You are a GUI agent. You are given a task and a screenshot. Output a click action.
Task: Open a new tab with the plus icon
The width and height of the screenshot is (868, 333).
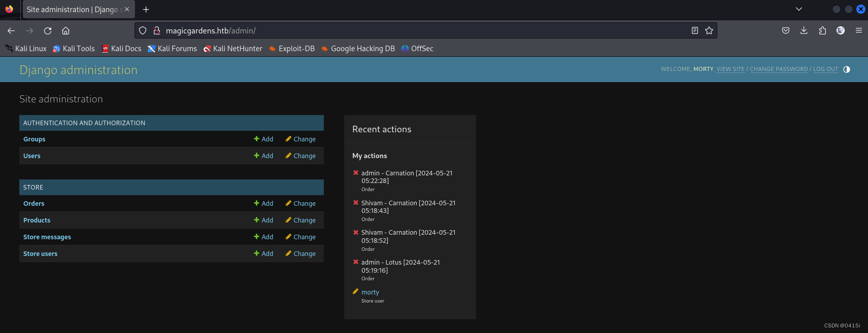point(146,10)
